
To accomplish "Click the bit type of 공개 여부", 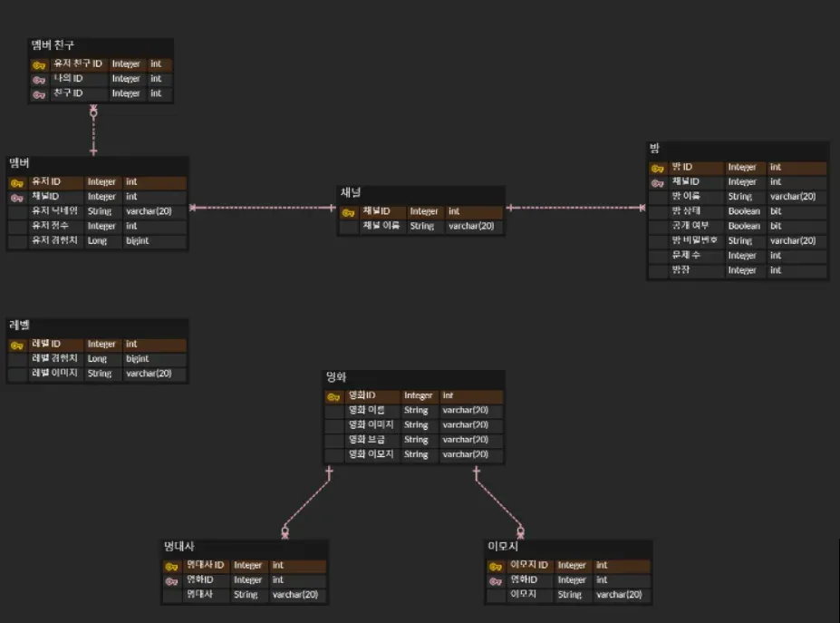I will coord(776,226).
